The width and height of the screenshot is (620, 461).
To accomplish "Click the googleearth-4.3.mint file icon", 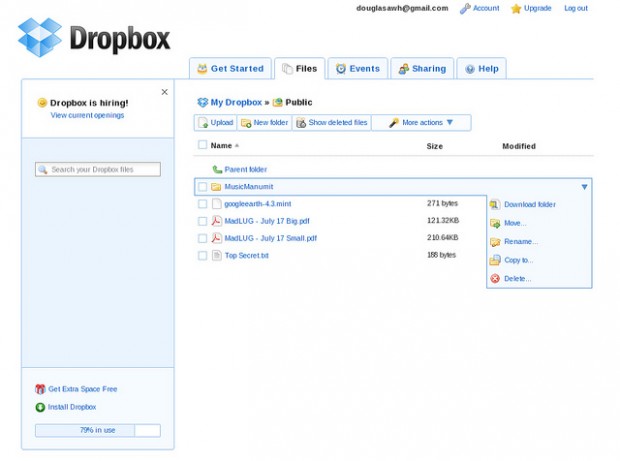I will (x=216, y=204).
